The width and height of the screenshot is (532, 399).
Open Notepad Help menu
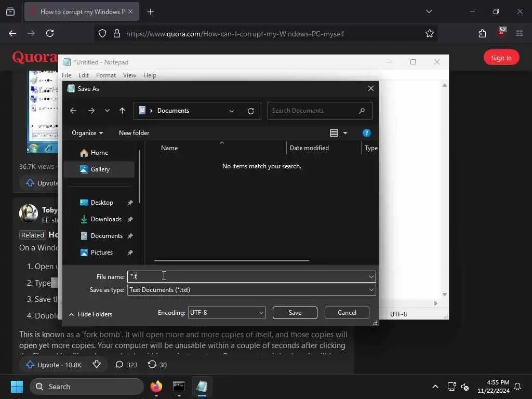pos(150,75)
